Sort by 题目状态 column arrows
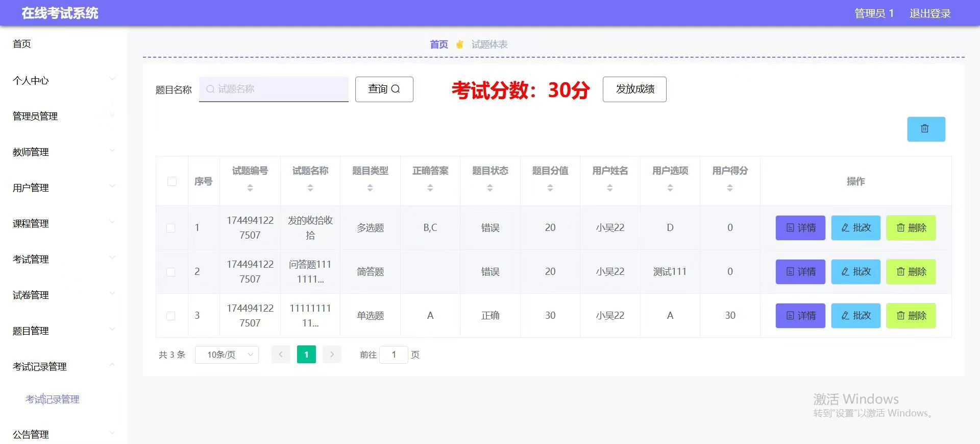Image resolution: width=980 pixels, height=444 pixels. click(x=490, y=188)
